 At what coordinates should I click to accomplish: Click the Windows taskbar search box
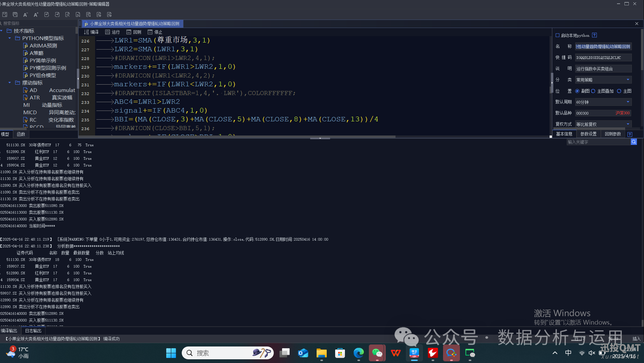228,353
